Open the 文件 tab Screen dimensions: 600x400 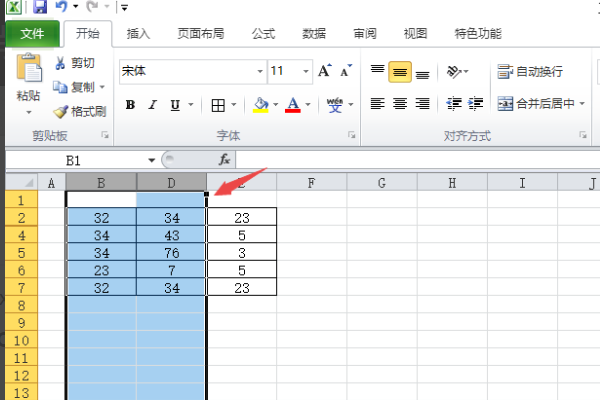[x=33, y=34]
